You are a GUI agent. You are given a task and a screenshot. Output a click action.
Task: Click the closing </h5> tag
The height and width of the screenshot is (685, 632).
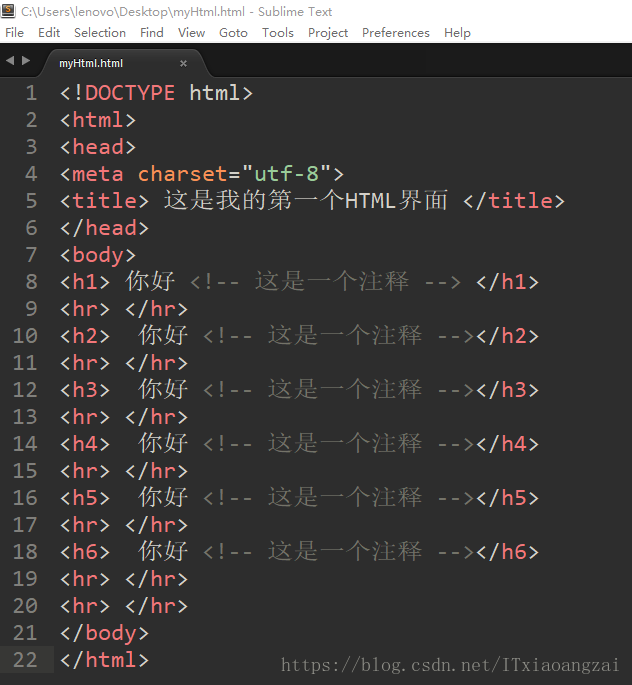coord(508,498)
